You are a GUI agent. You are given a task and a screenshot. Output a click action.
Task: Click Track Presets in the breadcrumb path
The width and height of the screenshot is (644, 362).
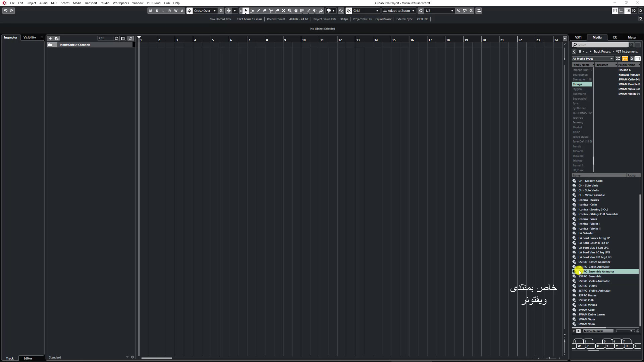(602, 52)
